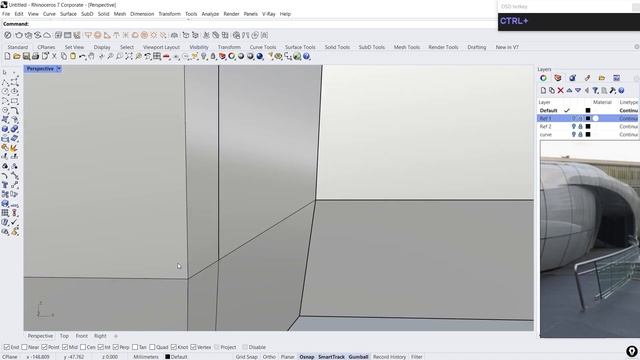
Task: Click the Print icon
Action: 36,56
